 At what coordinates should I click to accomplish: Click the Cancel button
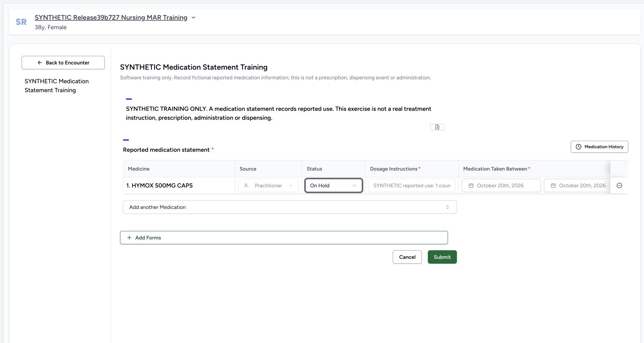(407, 257)
